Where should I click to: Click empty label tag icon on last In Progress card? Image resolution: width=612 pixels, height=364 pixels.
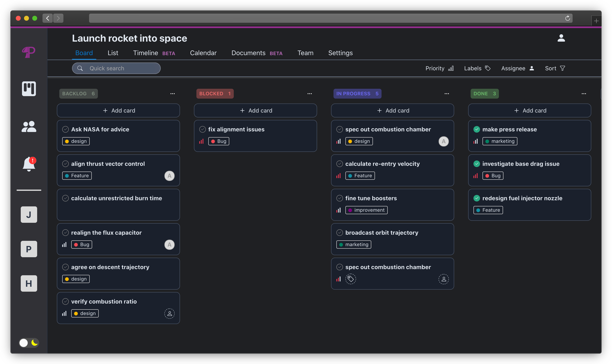click(x=351, y=279)
